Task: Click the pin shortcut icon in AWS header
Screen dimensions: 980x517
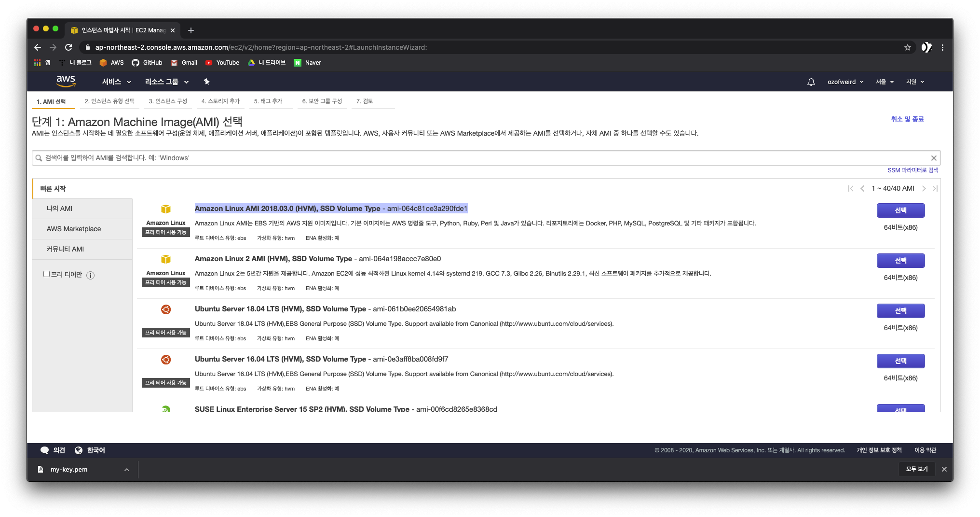Action: (x=206, y=82)
